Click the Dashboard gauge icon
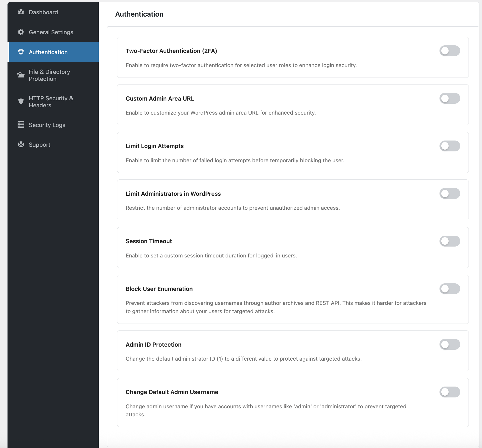Viewport: 482px width, 448px height. pos(21,12)
